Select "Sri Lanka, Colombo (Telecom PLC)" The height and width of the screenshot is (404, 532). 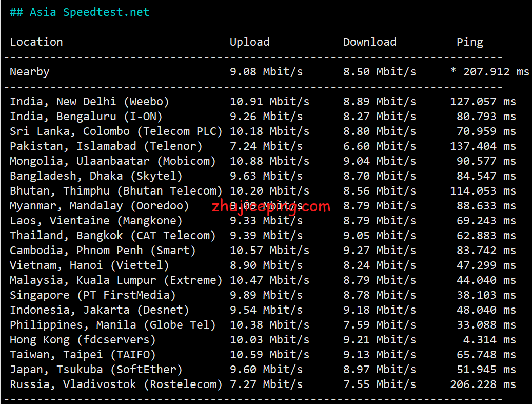(116, 131)
